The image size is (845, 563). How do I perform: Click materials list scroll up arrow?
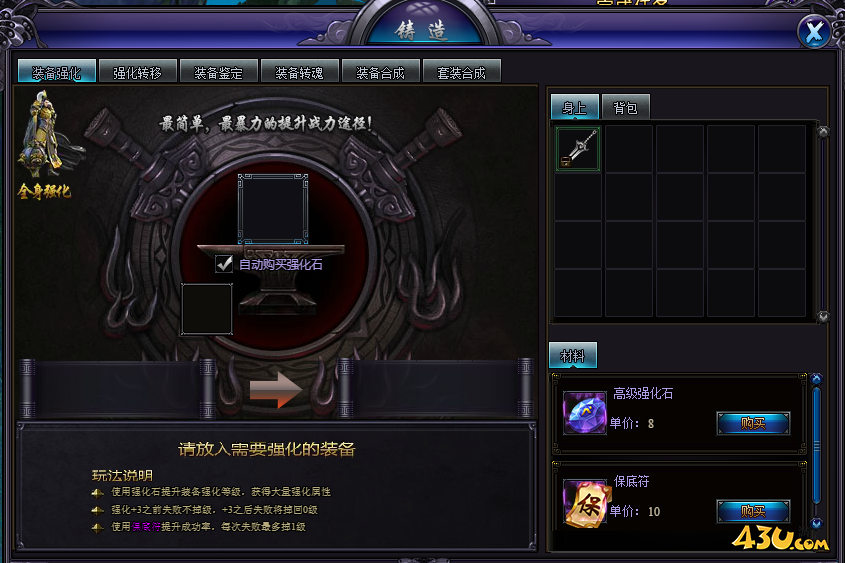click(816, 379)
